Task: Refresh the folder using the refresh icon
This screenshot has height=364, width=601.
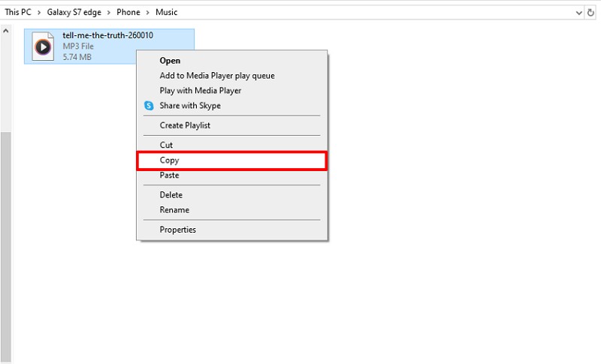Action: click(590, 13)
